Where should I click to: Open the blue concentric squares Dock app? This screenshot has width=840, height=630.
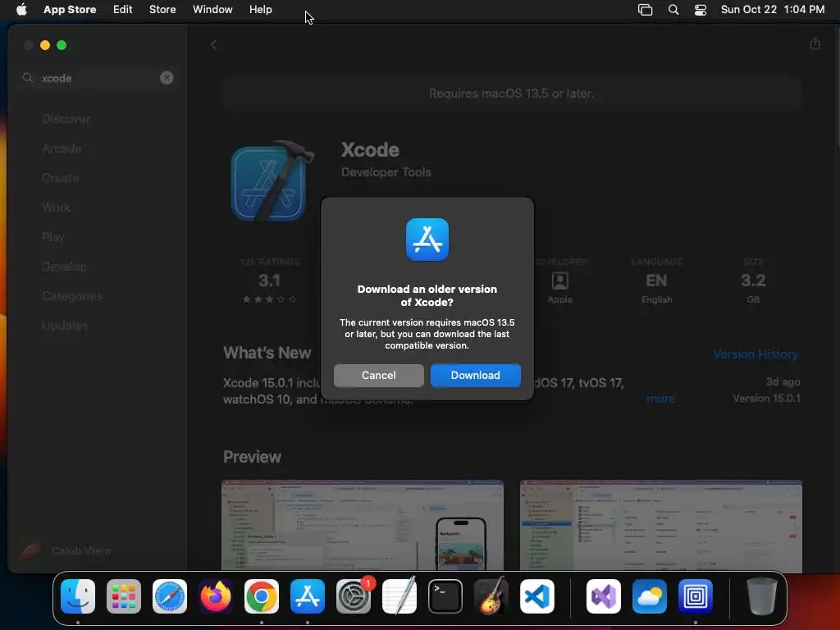coord(696,596)
